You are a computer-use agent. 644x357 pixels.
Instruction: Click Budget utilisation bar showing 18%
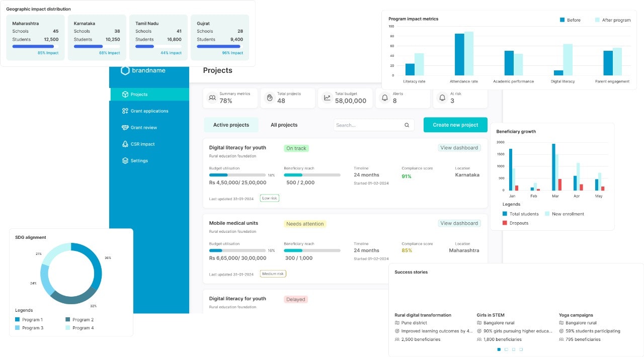pyautogui.click(x=237, y=175)
